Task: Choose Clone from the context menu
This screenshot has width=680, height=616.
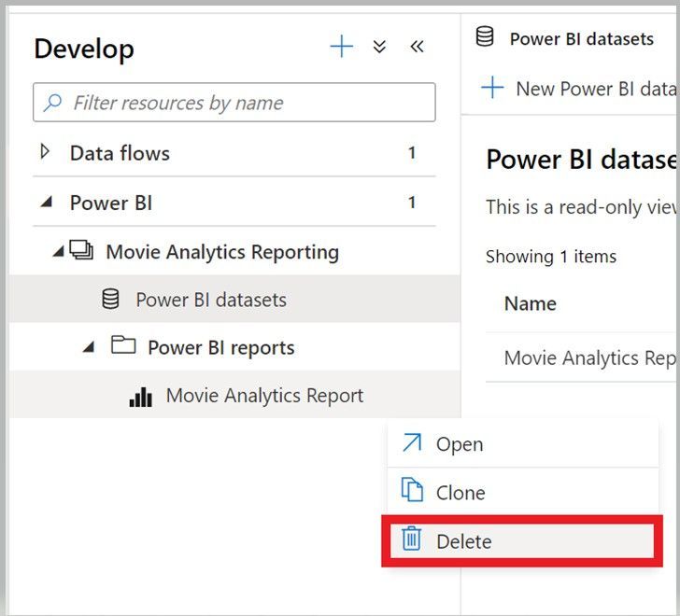Action: coord(460,493)
